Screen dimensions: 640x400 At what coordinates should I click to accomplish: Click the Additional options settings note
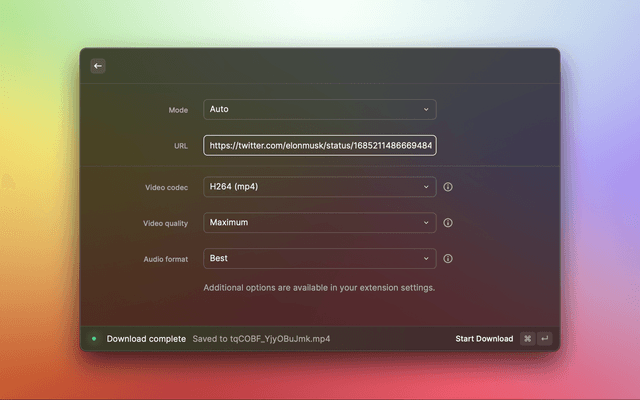pos(319,288)
